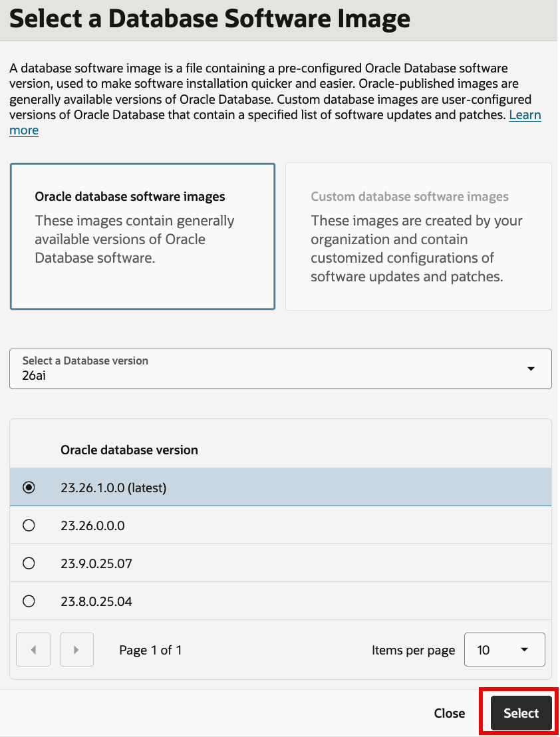Click the 23.8.0.25.04 version text

point(96,601)
